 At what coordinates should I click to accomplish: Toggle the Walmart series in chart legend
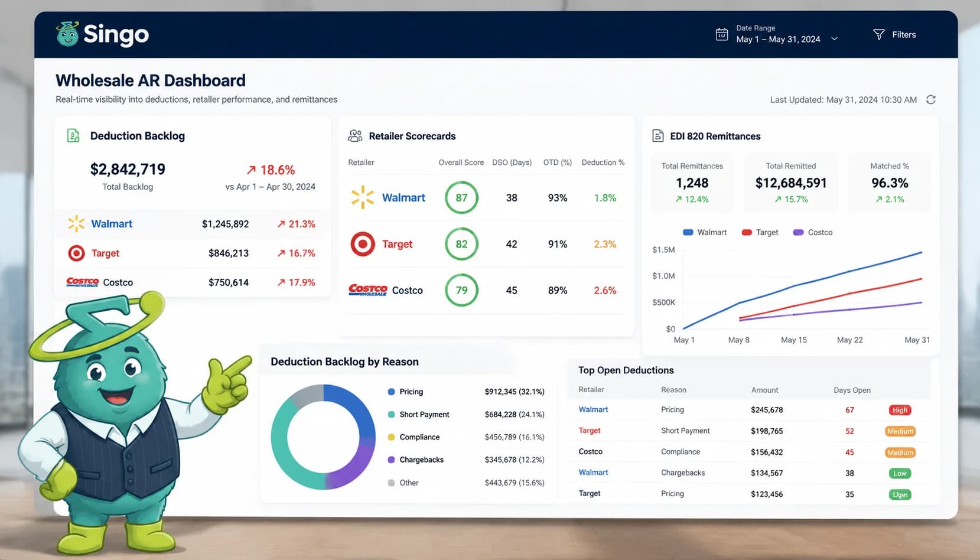704,232
